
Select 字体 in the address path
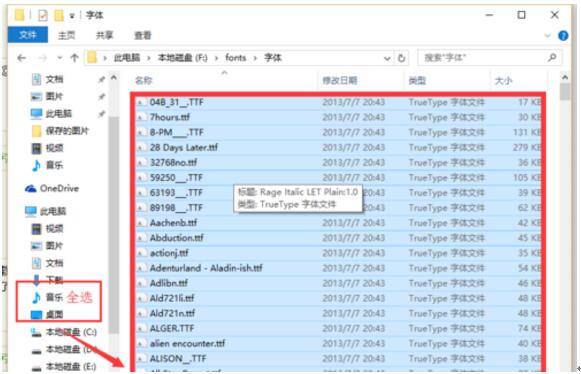(273, 58)
